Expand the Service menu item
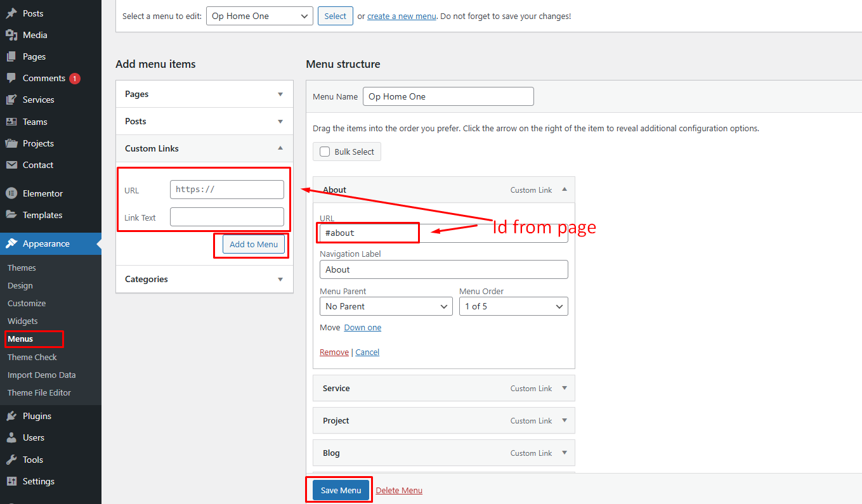 tap(565, 388)
